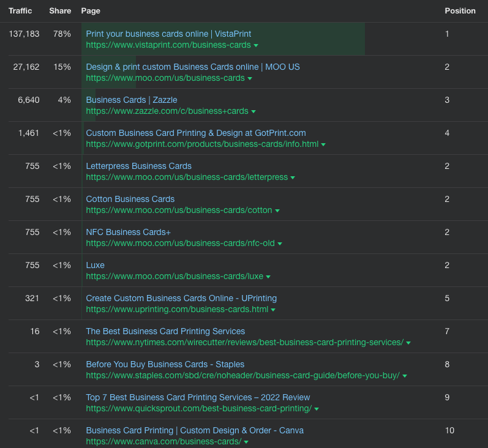Select traffic value 16 in Wirecutter row

click(35, 331)
